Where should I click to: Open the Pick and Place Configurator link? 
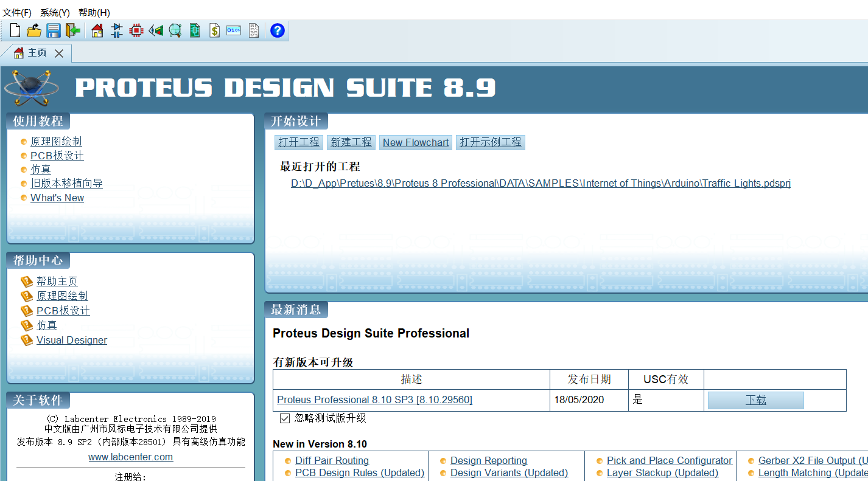[x=670, y=461]
